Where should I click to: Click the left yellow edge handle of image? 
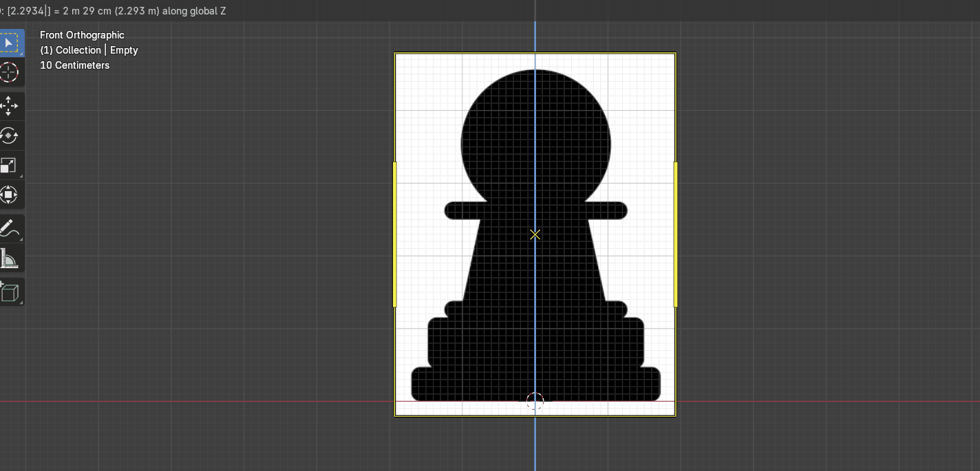pos(394,234)
